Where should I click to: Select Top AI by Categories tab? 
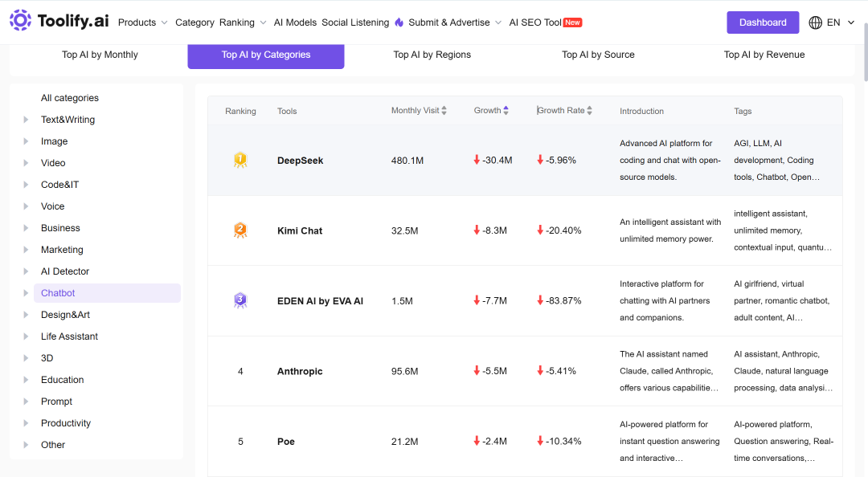(266, 55)
